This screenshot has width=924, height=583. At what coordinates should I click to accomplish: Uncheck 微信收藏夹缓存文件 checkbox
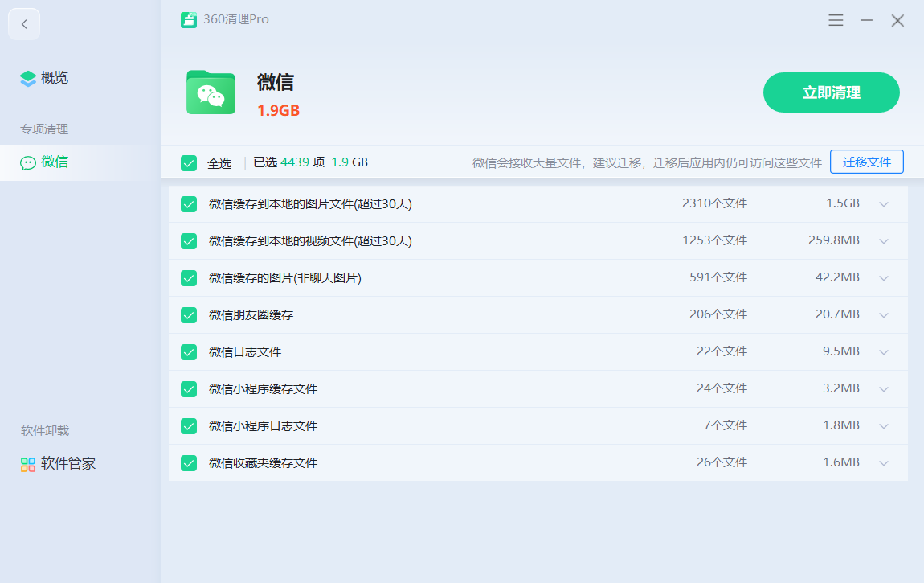pos(189,462)
